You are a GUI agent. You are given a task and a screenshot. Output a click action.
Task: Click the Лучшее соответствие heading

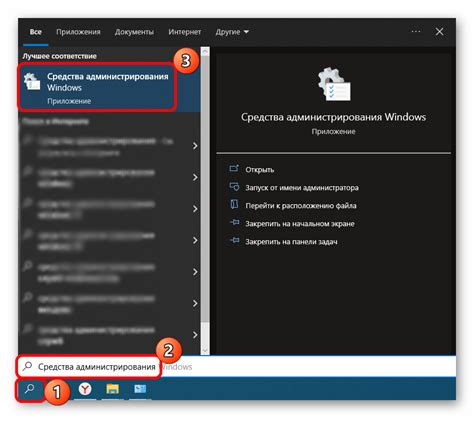coord(60,56)
